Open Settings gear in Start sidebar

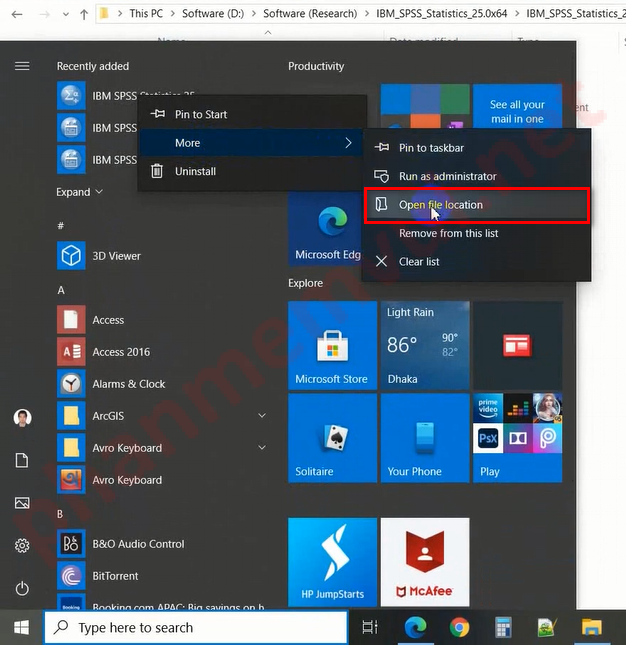click(x=22, y=546)
